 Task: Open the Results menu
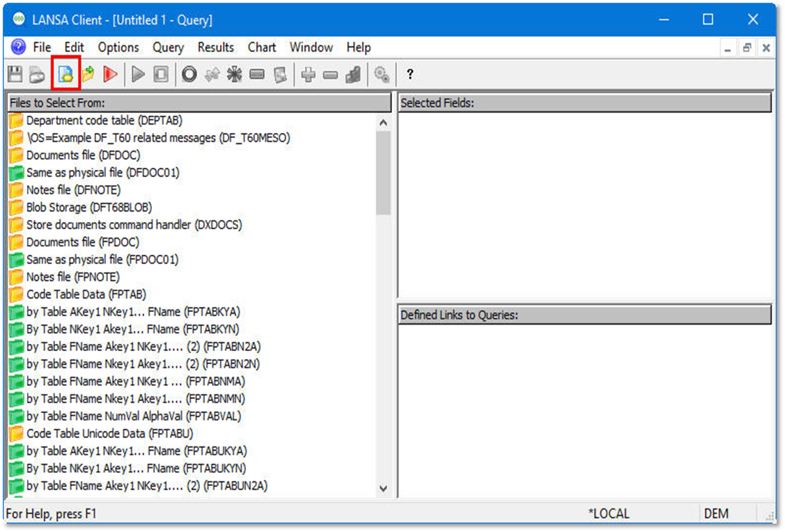coord(216,47)
